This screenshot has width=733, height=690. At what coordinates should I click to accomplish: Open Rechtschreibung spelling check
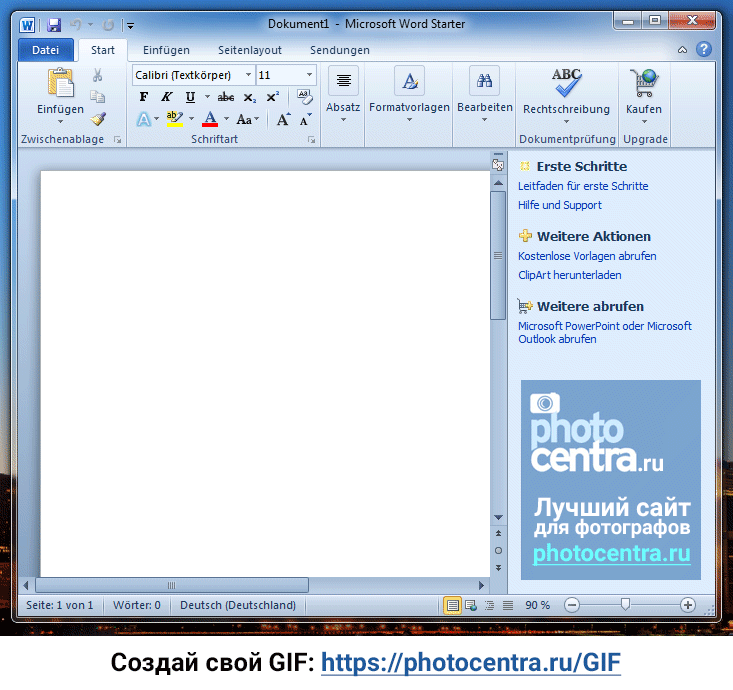tap(566, 92)
